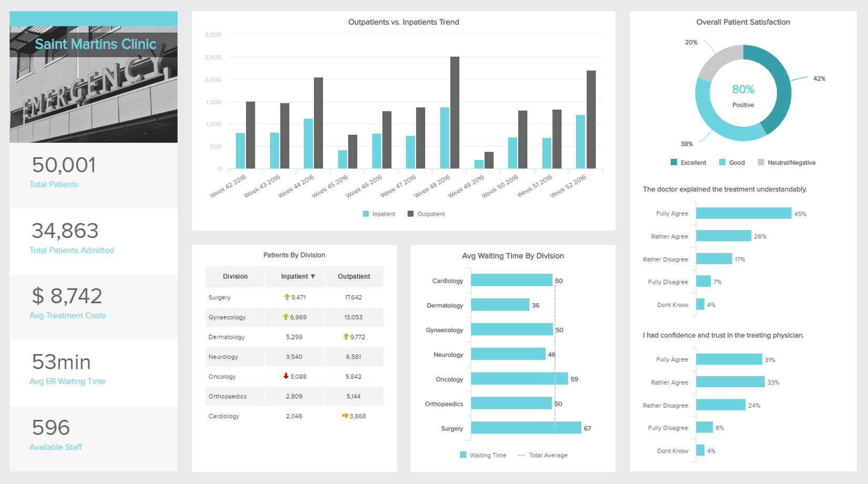The height and width of the screenshot is (484, 868).
Task: Select the 50,001 total patients value
Action: [x=64, y=165]
